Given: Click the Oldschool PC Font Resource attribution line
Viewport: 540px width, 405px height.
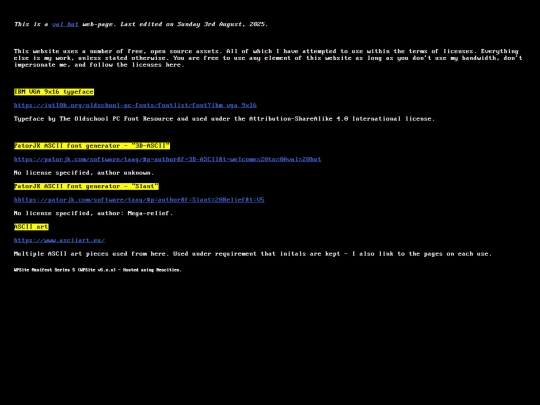Looking at the screenshot, I should pyautogui.click(x=224, y=119).
